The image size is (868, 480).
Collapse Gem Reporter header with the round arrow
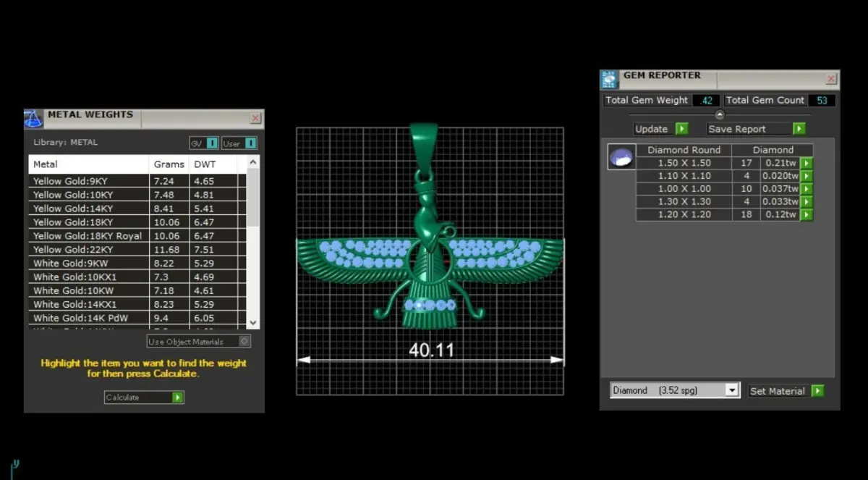720,114
